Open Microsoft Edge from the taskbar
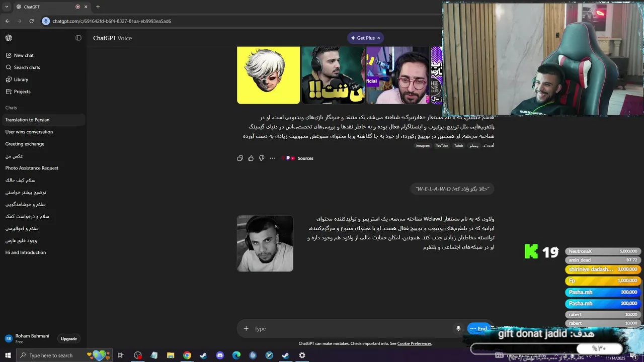644x362 pixels. coord(236,355)
